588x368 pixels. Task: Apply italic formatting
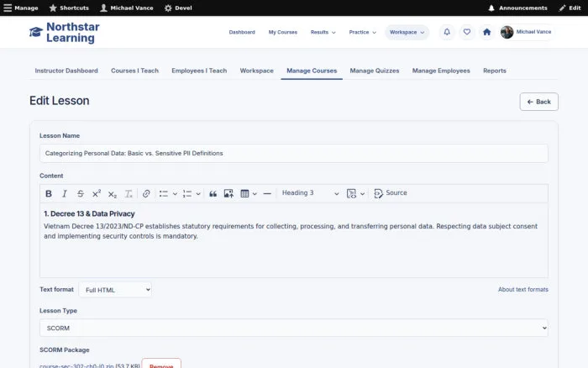tap(65, 193)
